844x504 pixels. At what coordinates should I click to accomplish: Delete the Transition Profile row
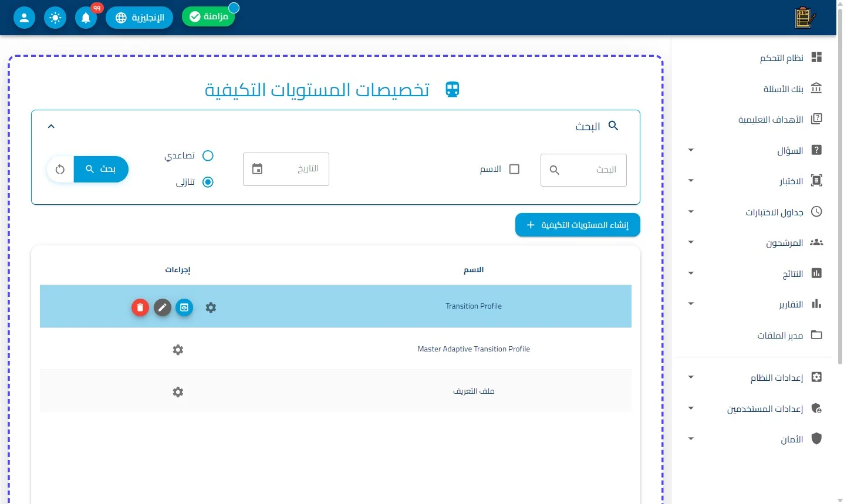(x=140, y=307)
